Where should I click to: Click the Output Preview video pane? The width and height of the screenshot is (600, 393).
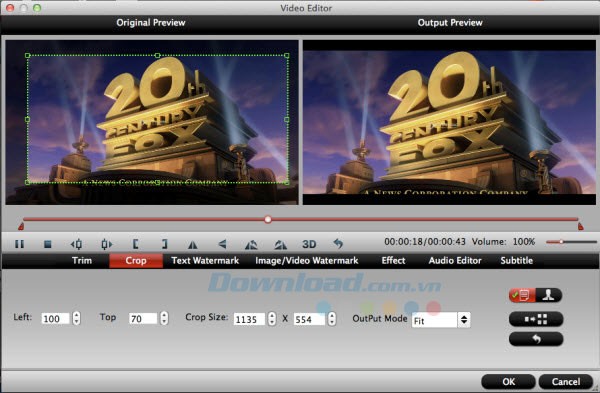coord(449,122)
